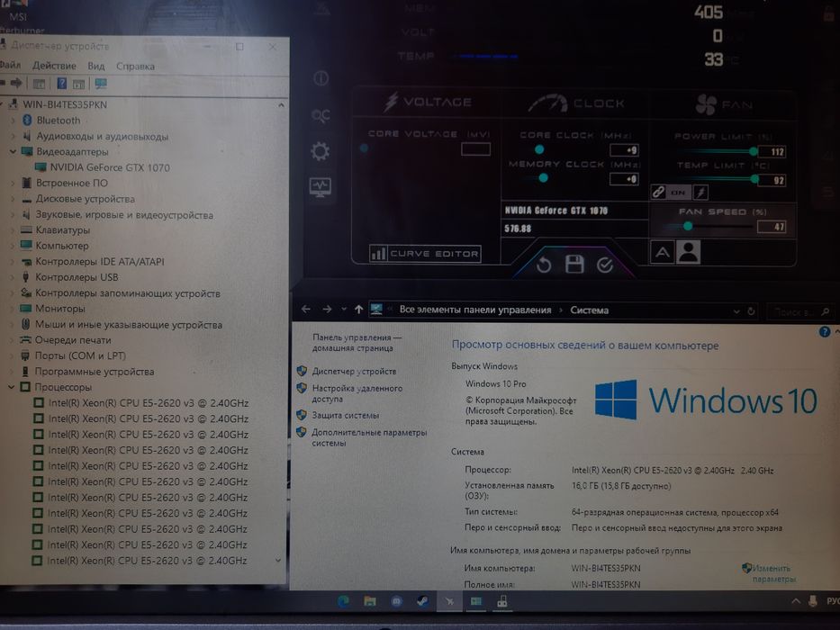Open Диспетчер устройств link in System sidebar

[354, 371]
